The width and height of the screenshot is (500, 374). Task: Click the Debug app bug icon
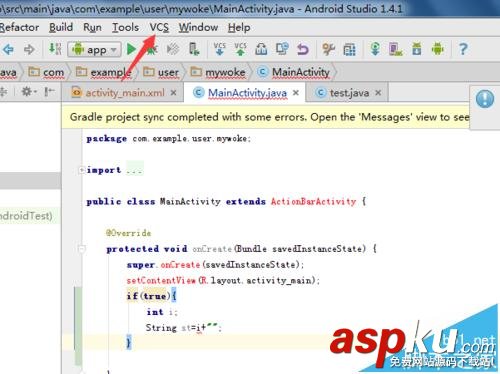(x=152, y=49)
